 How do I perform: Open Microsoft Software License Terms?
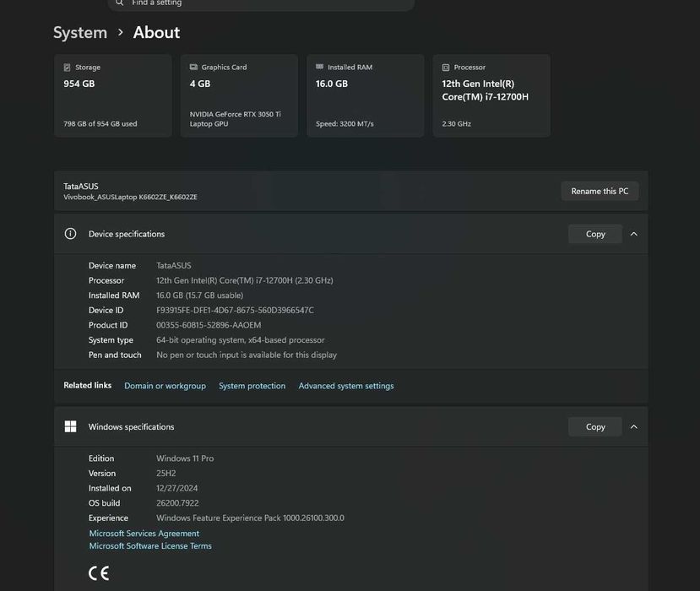pos(150,546)
